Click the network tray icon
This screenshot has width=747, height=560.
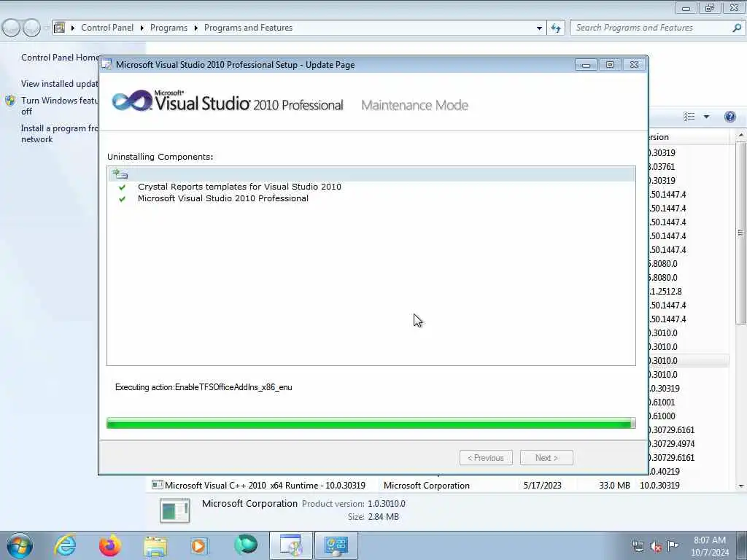click(x=638, y=546)
